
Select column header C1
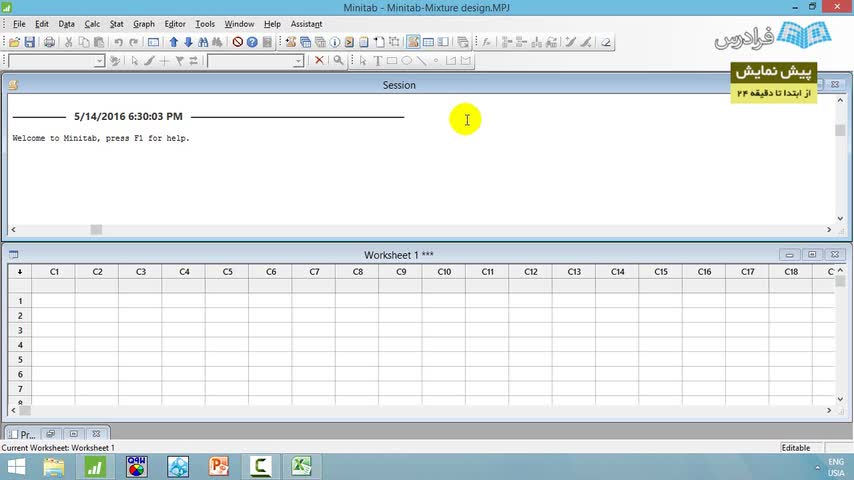click(x=54, y=271)
